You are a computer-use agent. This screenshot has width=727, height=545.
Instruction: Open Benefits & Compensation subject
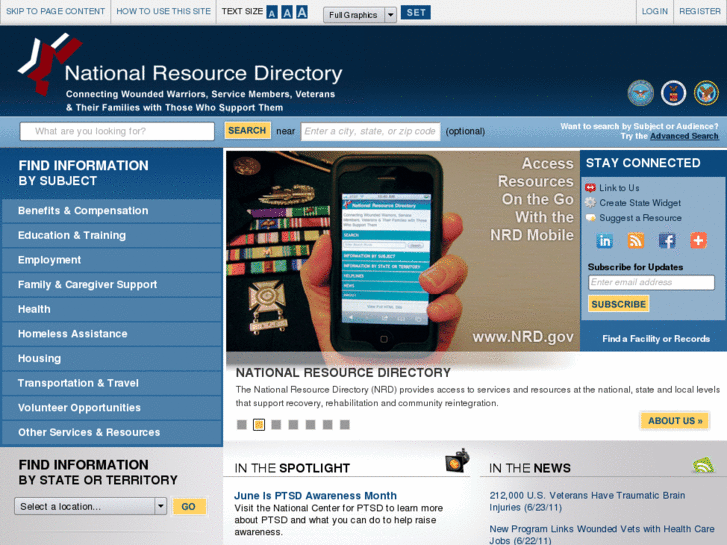pyautogui.click(x=112, y=211)
